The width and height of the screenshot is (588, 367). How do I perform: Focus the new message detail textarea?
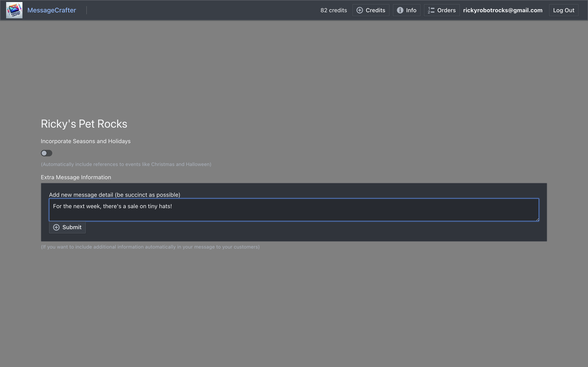pos(294,210)
